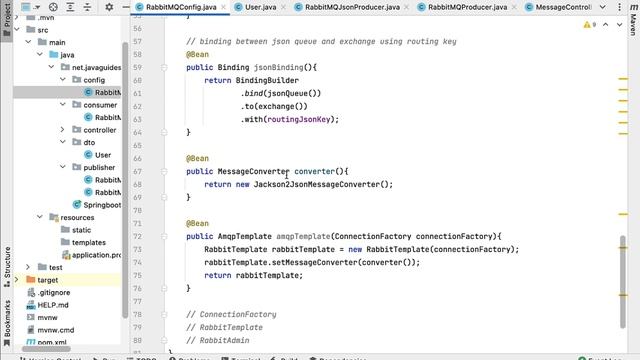Close the User.java tab
The height and width of the screenshot is (360, 640).
[x=283, y=7]
